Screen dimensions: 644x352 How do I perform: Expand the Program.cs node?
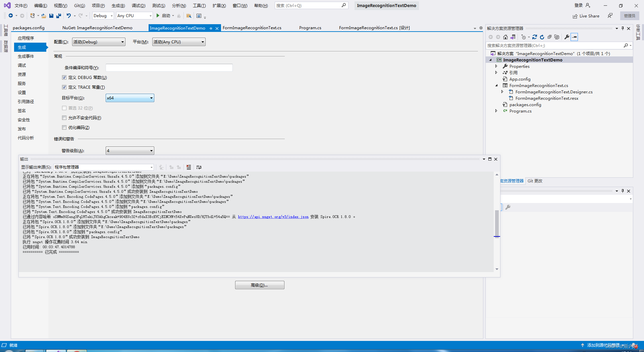496,111
